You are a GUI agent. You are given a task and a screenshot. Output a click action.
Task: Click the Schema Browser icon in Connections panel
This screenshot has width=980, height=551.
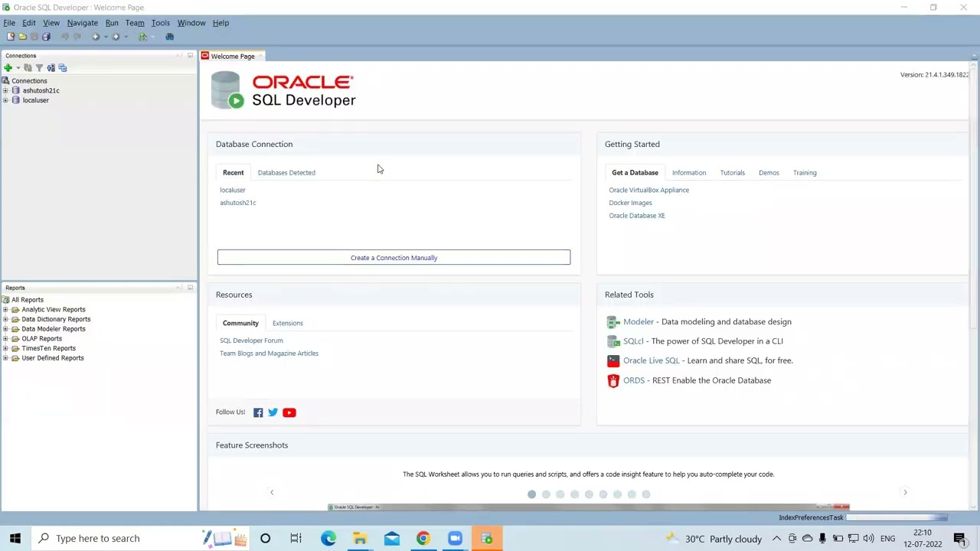[51, 68]
